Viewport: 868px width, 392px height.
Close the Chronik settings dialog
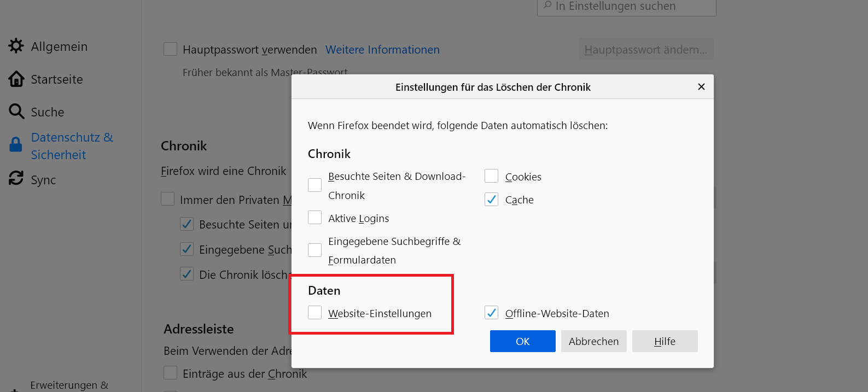(701, 87)
